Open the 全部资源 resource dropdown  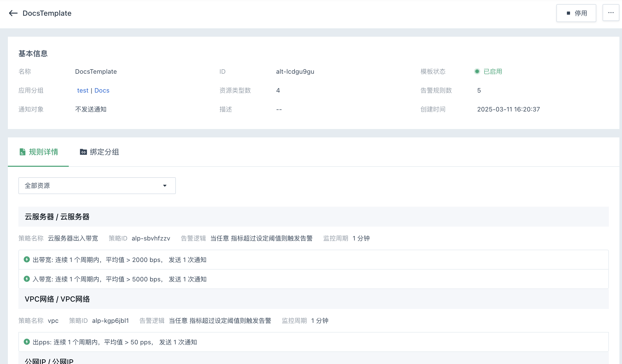pos(97,186)
